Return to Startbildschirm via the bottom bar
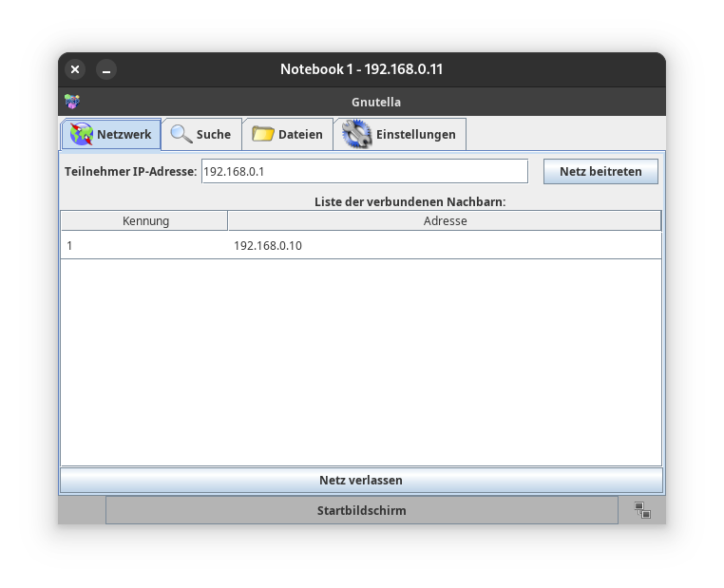The image size is (724, 588). (361, 510)
